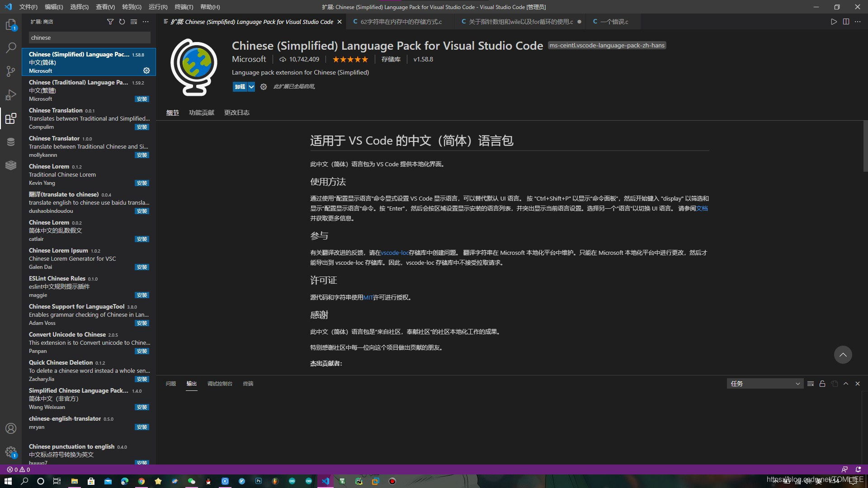Image resolution: width=868 pixels, height=488 pixels.
Task: Open the Search view in the activity bar
Action: pos(11,47)
